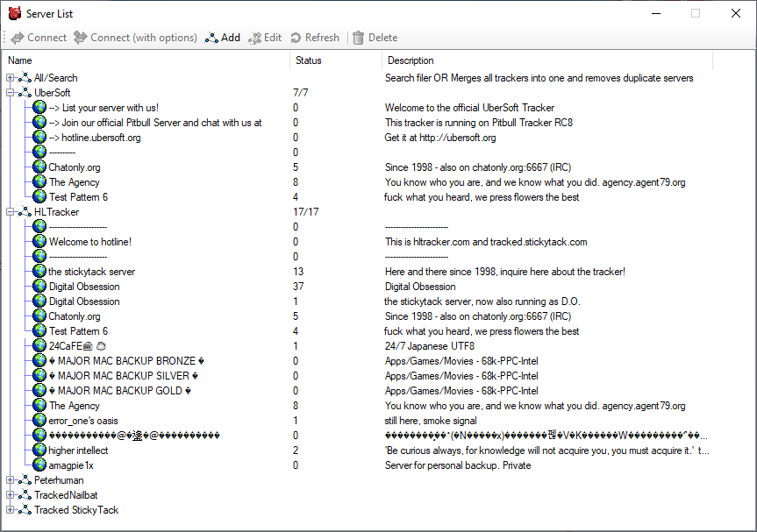Viewport: 757px width, 532px height.
Task: Click globe icon of higher intellect server
Action: tap(39, 450)
